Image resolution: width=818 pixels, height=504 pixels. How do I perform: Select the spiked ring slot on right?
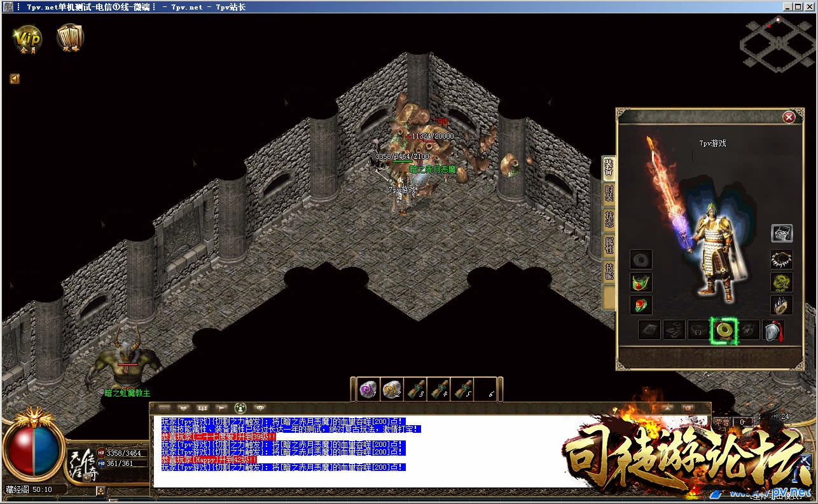pyautogui.click(x=782, y=305)
